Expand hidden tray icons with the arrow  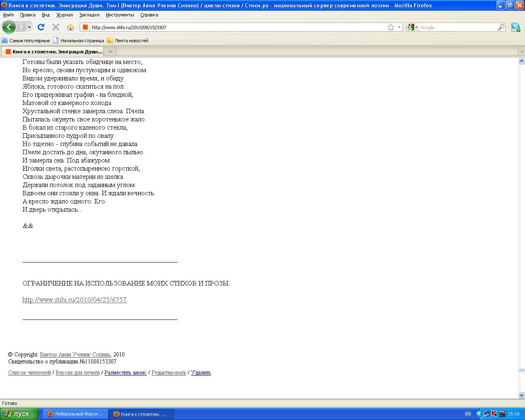479,414
